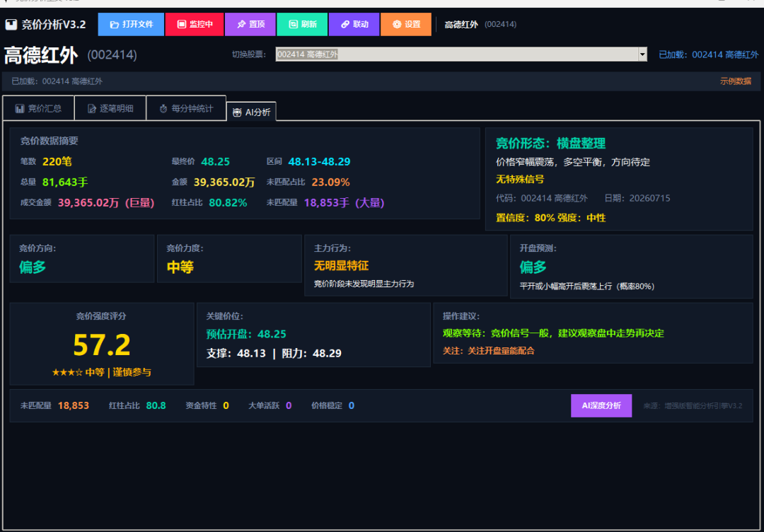764x532 pixels.
Task: Click the 红柱占比 80.82% value
Action: click(x=228, y=202)
